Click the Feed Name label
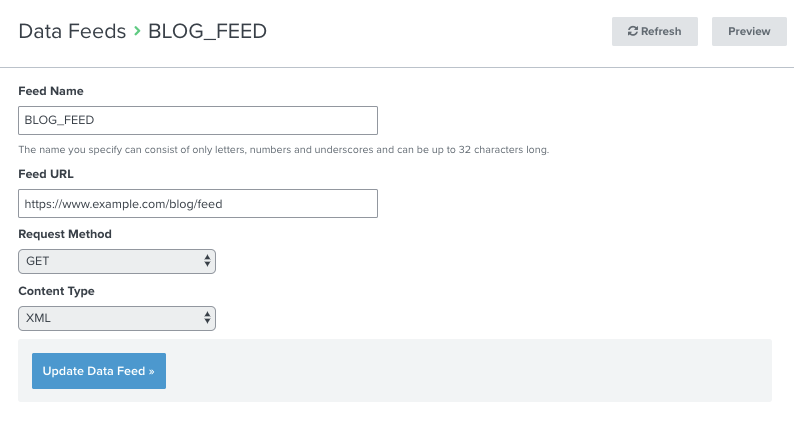 [x=51, y=91]
